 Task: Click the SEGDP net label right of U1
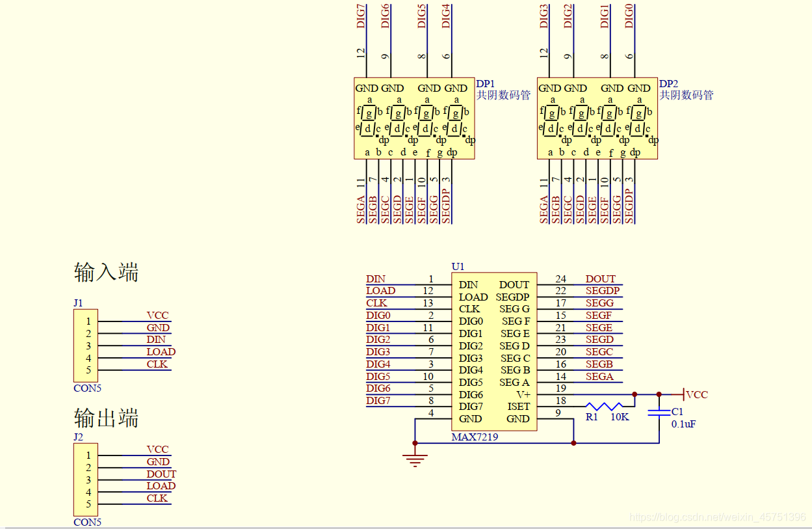pos(603,291)
